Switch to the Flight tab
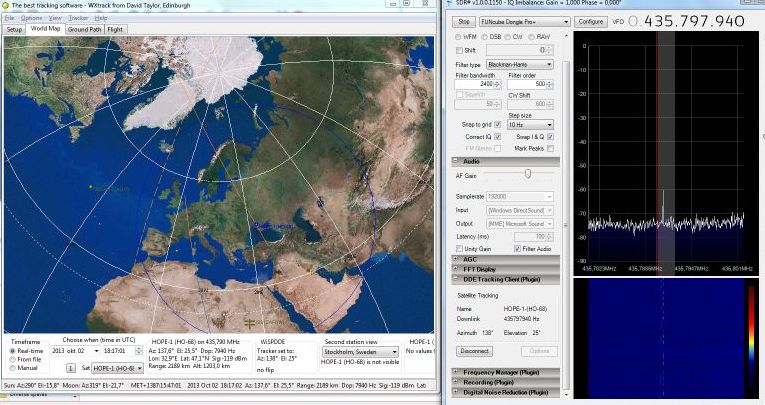 115,29
